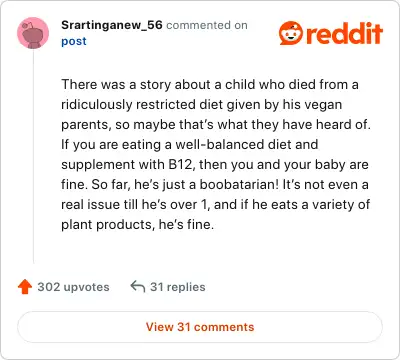Click the comment thread vertical line
Image resolution: width=400 pixels, height=360 pixels.
[33, 157]
